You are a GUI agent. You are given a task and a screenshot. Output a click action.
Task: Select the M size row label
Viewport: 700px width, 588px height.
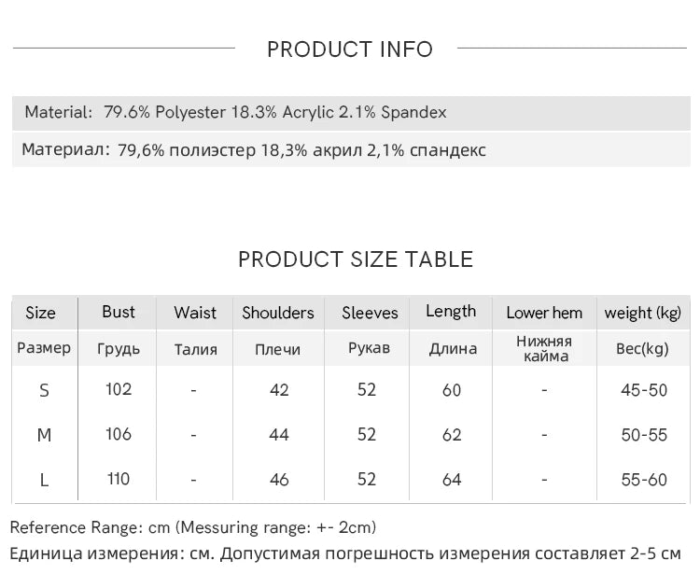(44, 435)
